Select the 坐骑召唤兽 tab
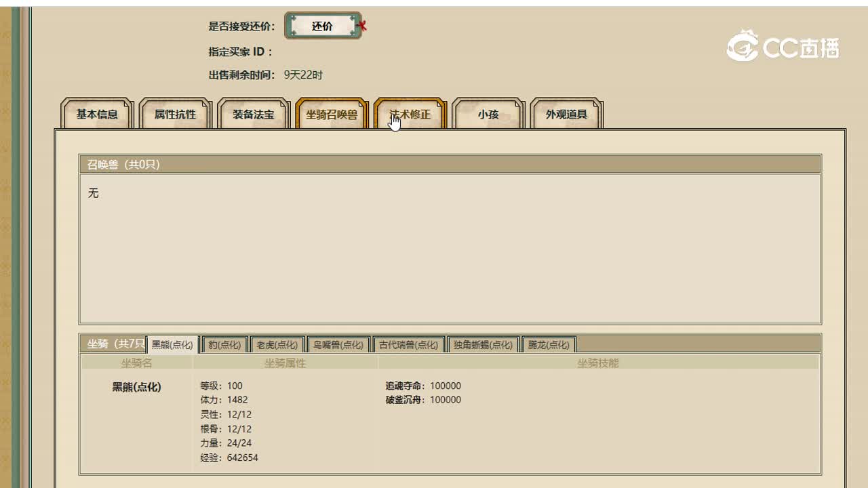 332,114
